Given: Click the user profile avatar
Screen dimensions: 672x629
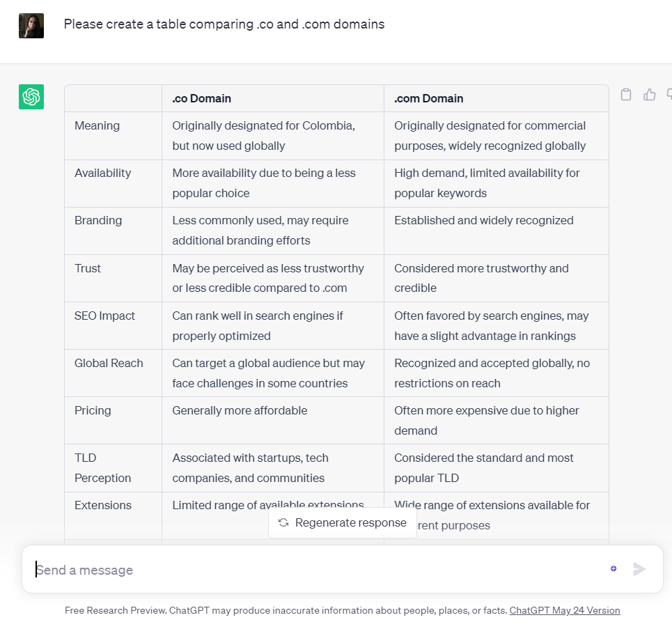Looking at the screenshot, I should (x=31, y=26).
